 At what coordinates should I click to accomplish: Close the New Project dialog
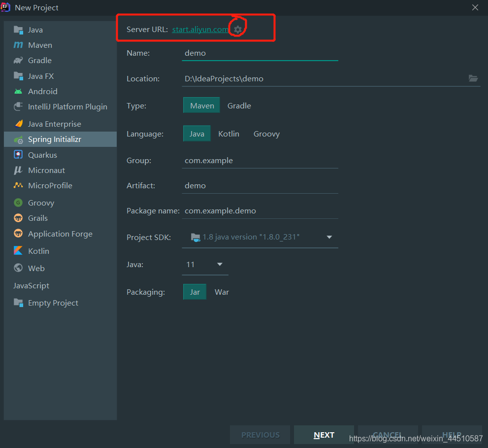tap(475, 7)
